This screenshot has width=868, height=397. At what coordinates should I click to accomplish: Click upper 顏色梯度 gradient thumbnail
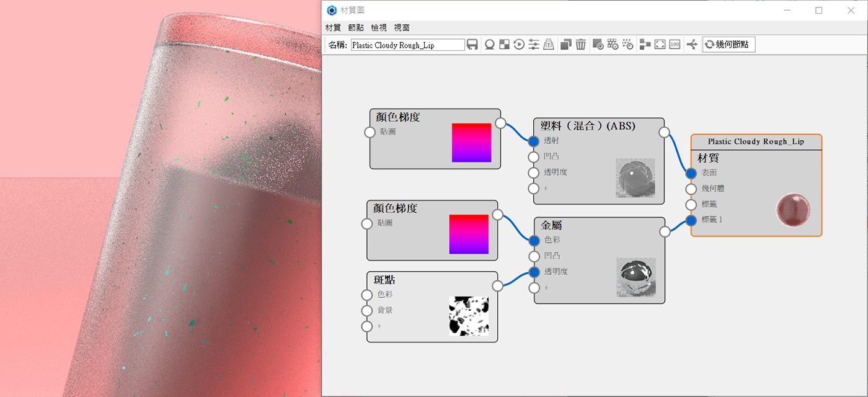coord(471,143)
